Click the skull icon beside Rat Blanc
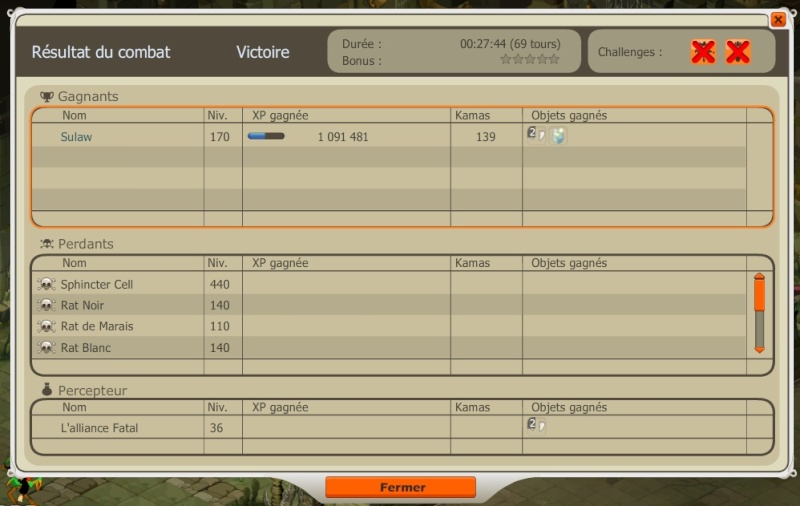 coord(46,347)
